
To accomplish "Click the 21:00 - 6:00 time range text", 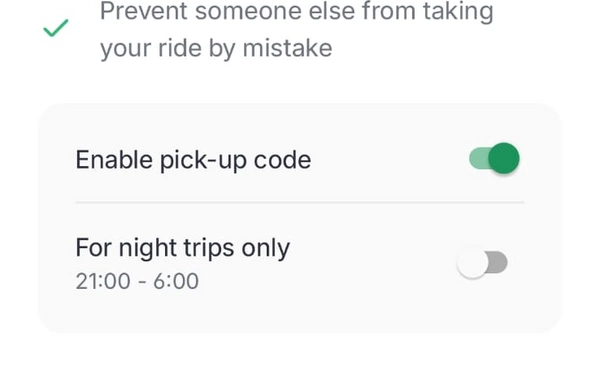I will point(137,281).
